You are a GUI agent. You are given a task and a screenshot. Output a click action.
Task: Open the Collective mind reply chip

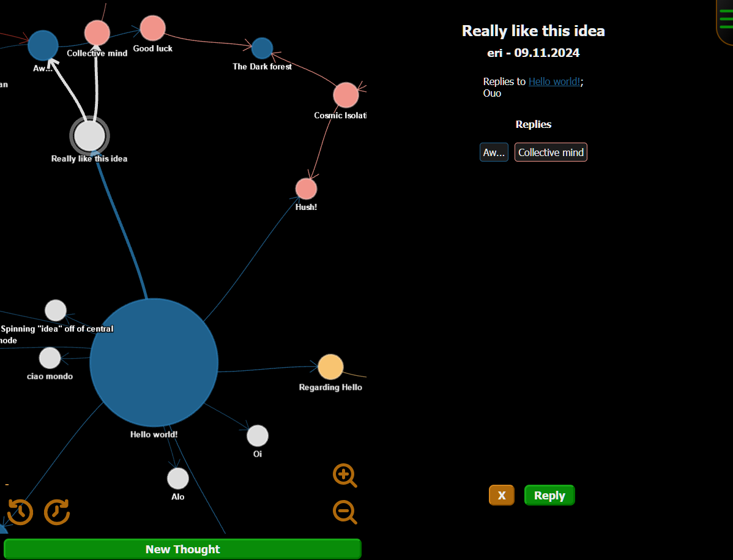coord(551,152)
